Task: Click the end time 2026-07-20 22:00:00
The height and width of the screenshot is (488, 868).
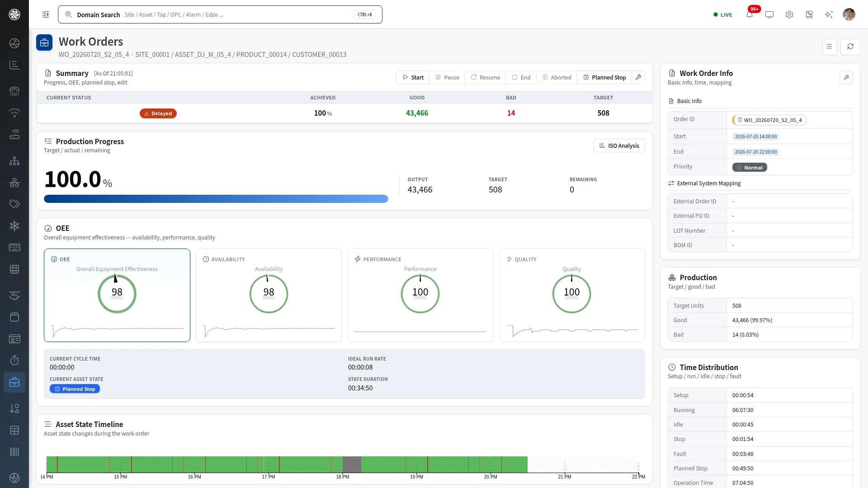Action: pyautogui.click(x=755, y=152)
